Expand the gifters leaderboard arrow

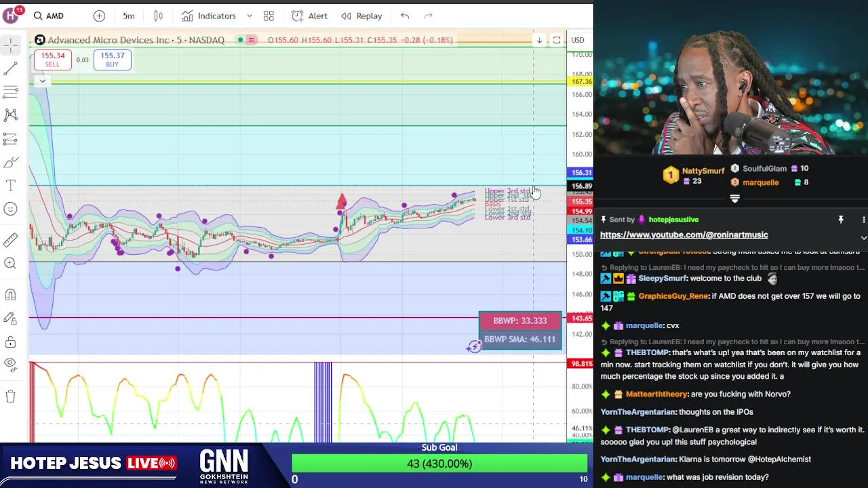[734, 199]
